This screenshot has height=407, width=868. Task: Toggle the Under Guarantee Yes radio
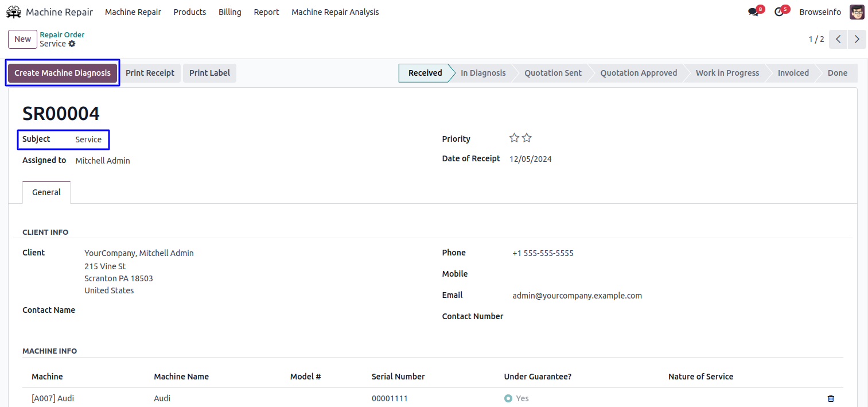[508, 398]
